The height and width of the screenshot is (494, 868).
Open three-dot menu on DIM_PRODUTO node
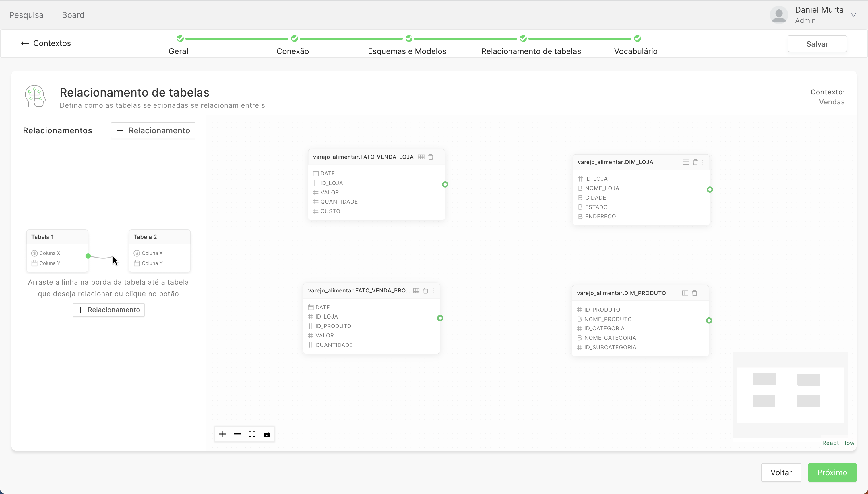[702, 293]
